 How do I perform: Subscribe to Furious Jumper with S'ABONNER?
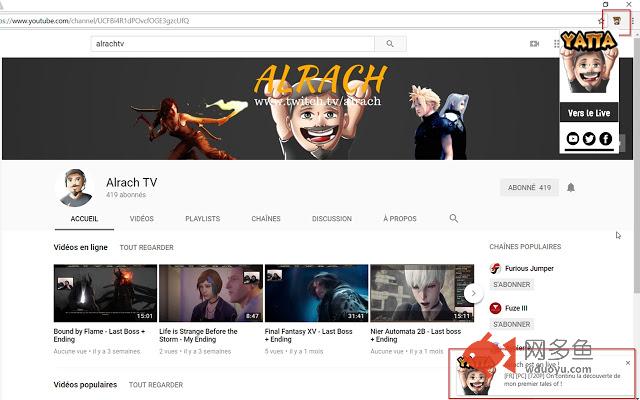(x=512, y=284)
